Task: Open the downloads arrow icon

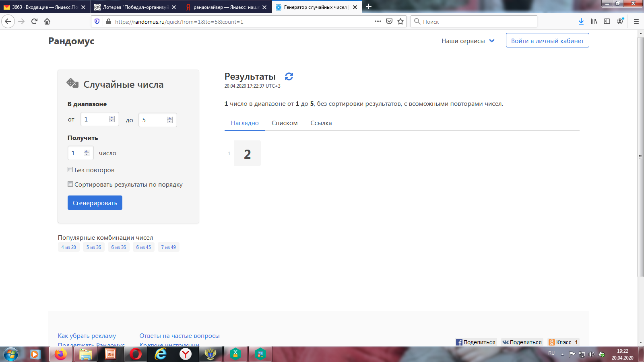Action: (x=581, y=21)
